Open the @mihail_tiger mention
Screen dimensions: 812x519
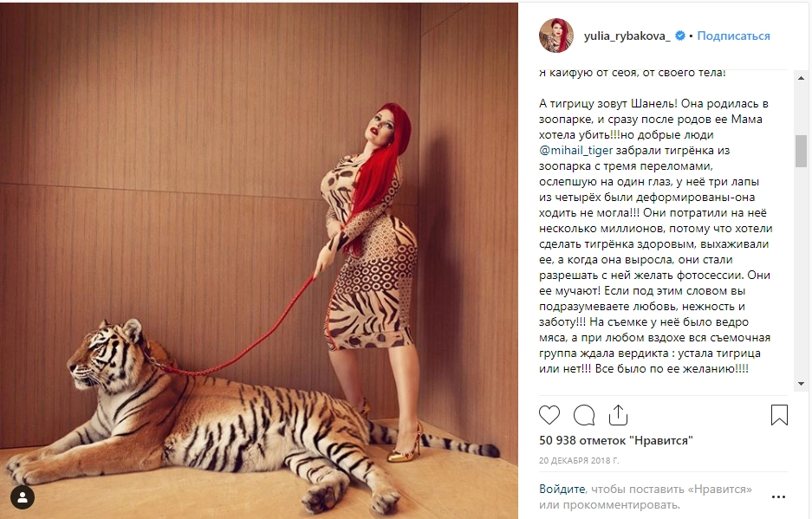(x=576, y=150)
